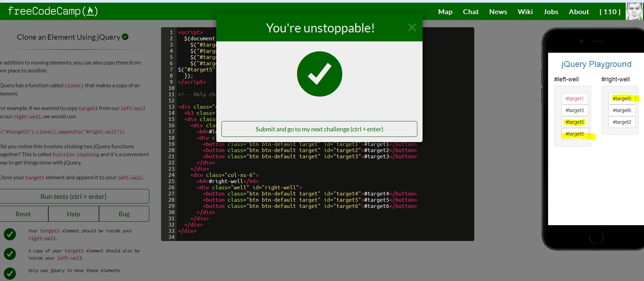The height and width of the screenshot is (281, 644).
Task: Click code line 28 with target5 button
Action: coord(310,200)
